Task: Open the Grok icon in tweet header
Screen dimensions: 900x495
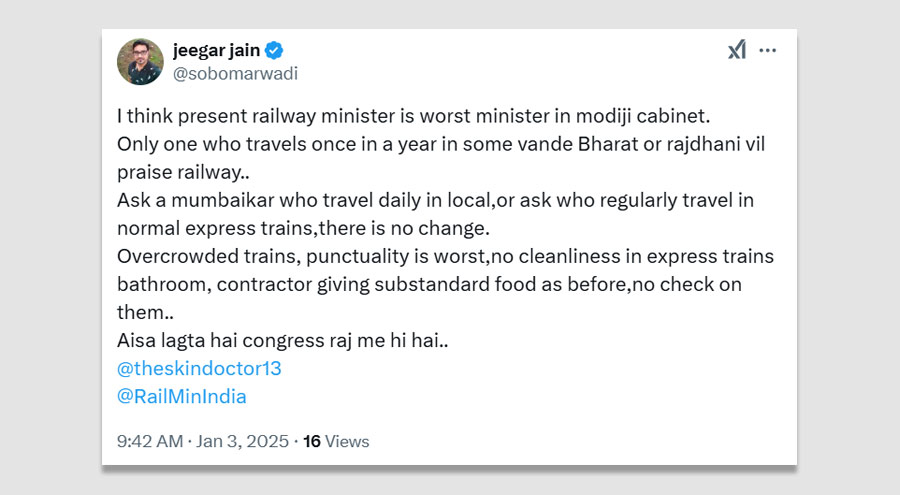Action: [737, 50]
